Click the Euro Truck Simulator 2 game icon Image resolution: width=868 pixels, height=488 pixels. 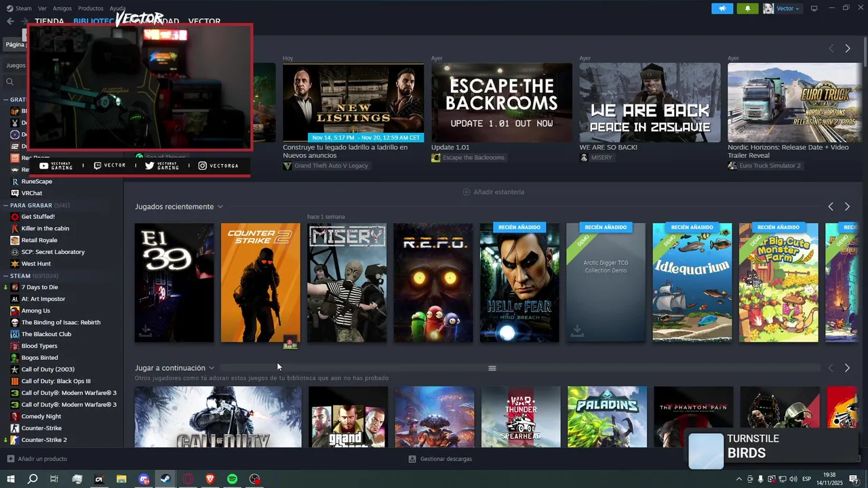(x=732, y=166)
